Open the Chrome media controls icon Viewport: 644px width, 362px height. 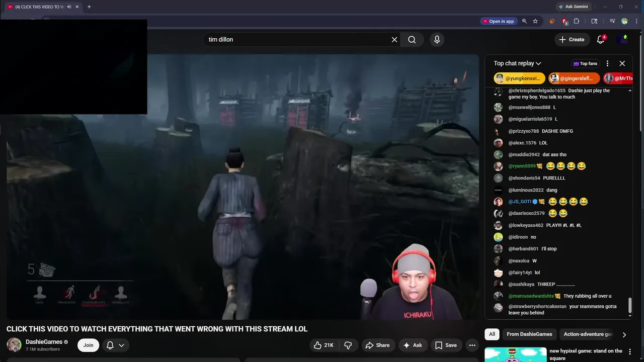pos(612,21)
